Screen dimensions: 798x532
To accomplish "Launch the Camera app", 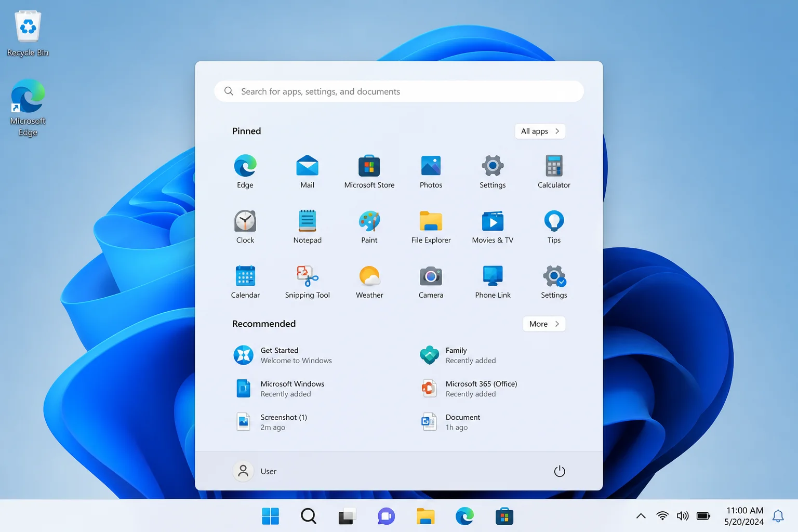I will [x=431, y=282].
